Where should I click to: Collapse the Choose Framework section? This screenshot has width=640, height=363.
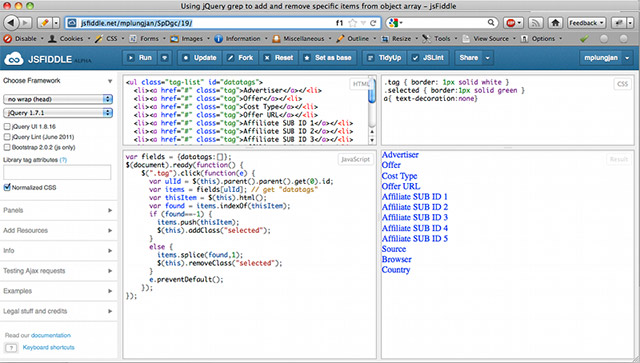point(58,81)
